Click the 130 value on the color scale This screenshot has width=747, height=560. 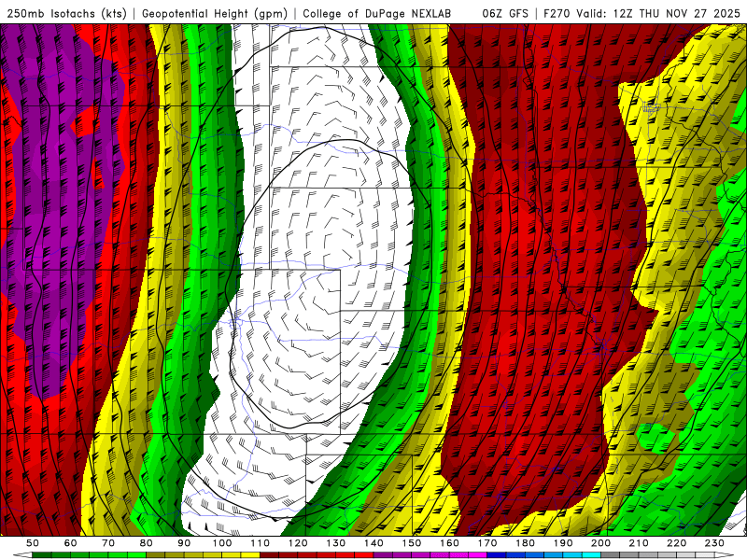(x=336, y=543)
